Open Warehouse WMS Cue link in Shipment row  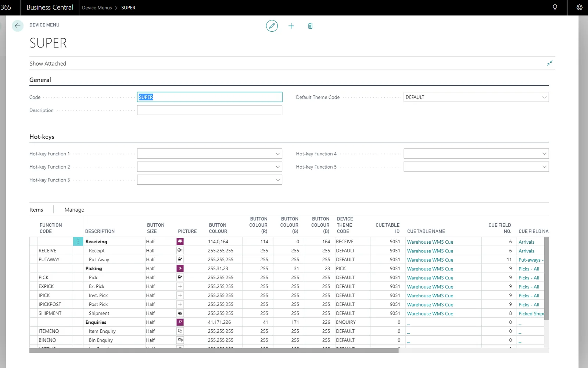pyautogui.click(x=430, y=314)
